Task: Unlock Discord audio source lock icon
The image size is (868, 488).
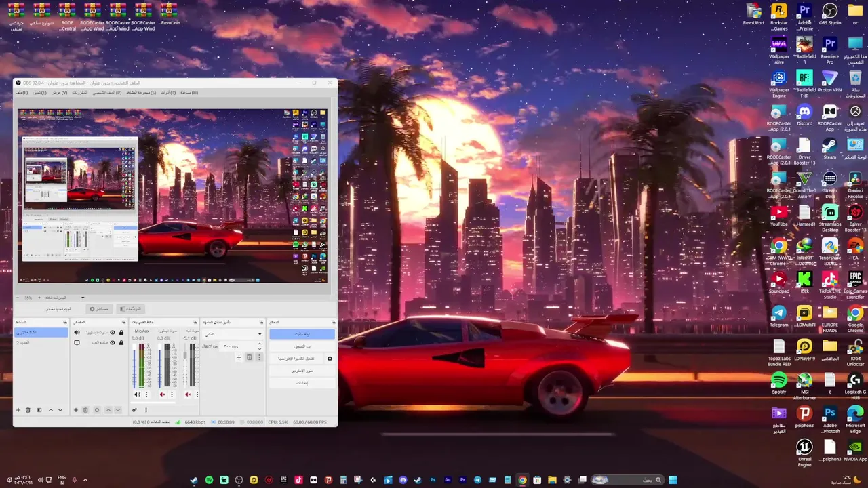Action: 121,333
